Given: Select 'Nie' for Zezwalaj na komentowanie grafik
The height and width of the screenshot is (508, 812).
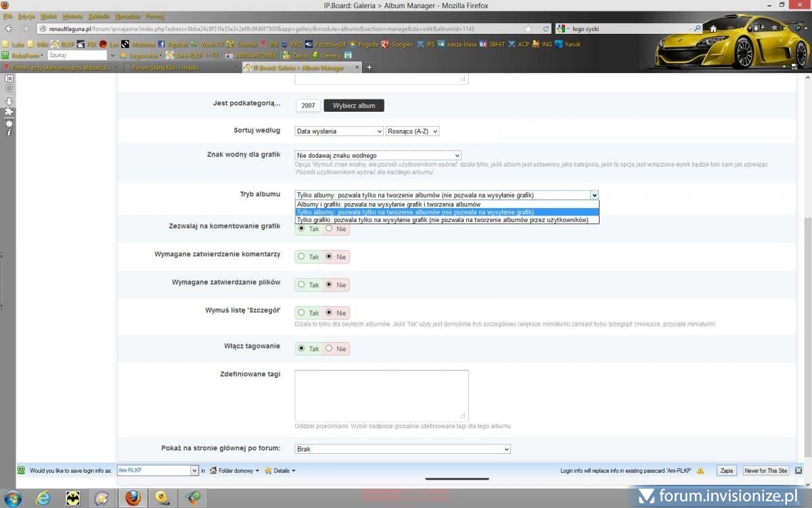Looking at the screenshot, I should point(330,229).
